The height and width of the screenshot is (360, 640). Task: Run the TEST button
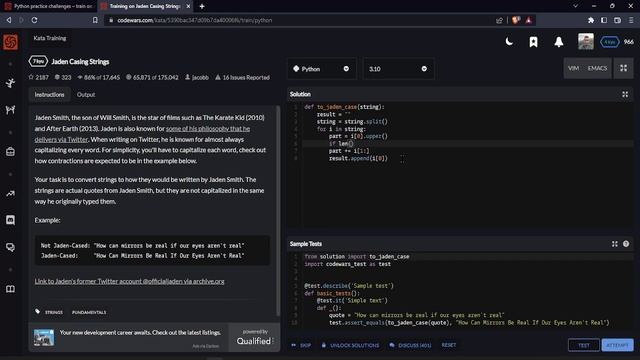pyautogui.click(x=584, y=345)
